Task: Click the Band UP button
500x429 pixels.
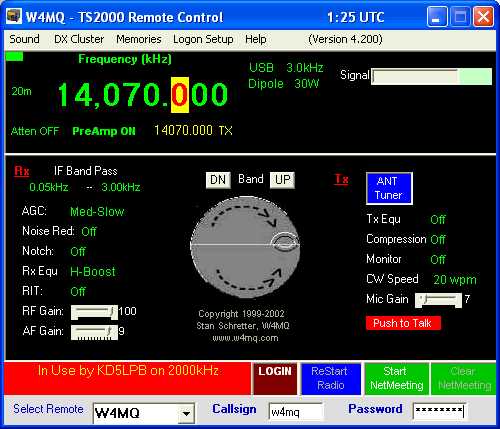Action: (282, 180)
